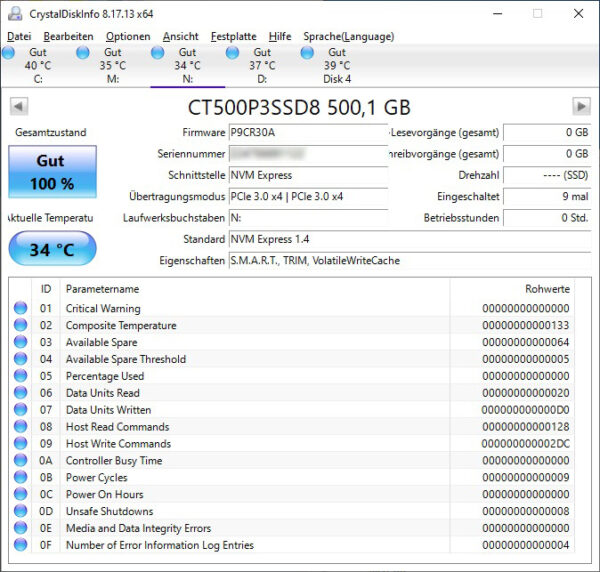Select the C: drive status orb
The width and height of the screenshot is (600, 572).
coord(8,52)
